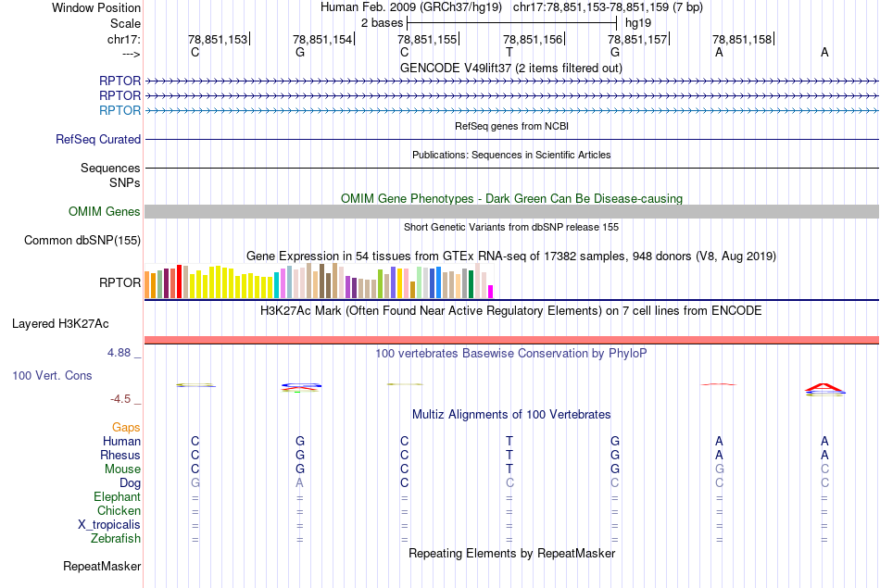Click the Dog species label
The width and height of the screenshot is (880, 588).
click(131, 483)
